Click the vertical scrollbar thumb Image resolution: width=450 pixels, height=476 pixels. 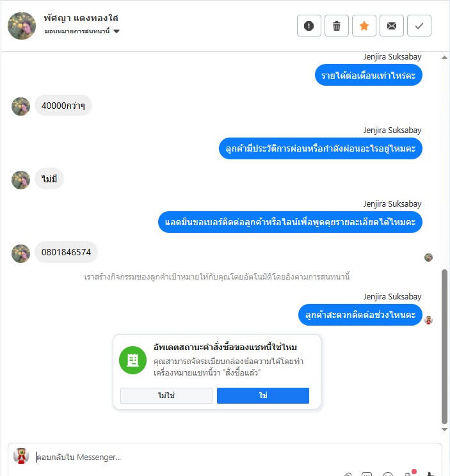pos(444,347)
